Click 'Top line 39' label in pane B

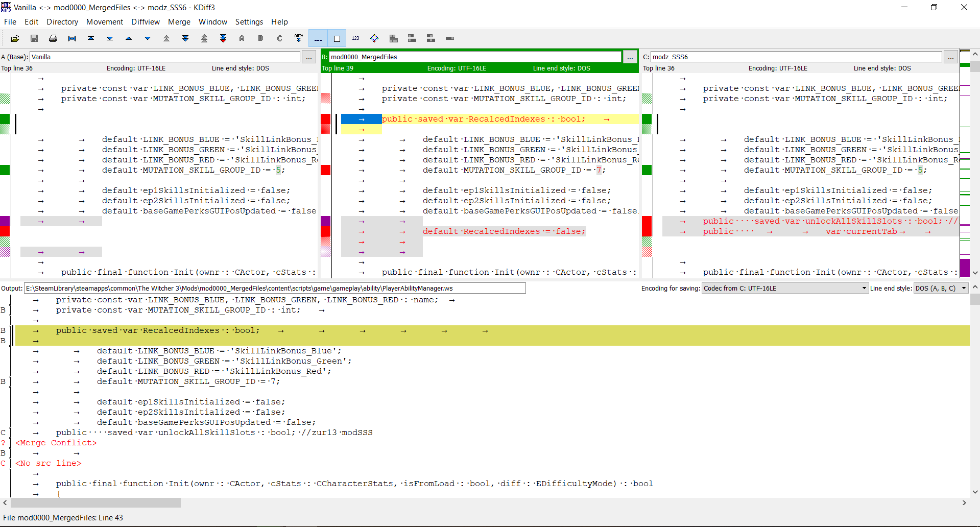[338, 68]
